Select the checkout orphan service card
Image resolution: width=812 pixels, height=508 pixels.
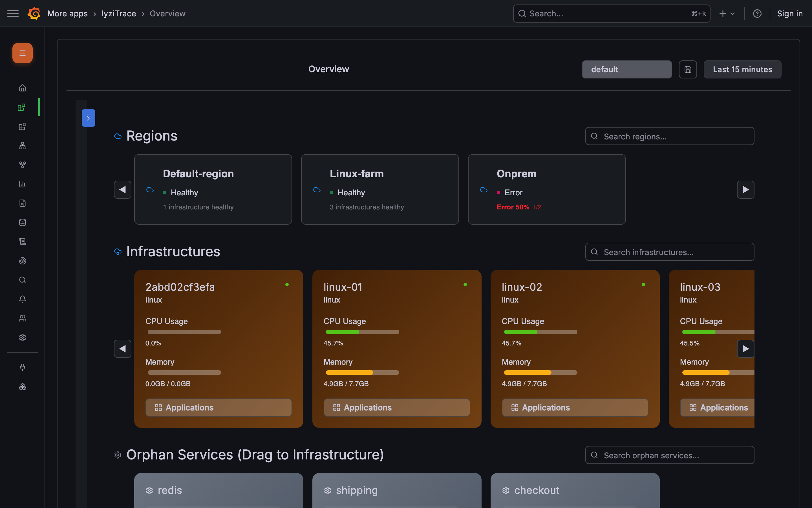click(575, 490)
